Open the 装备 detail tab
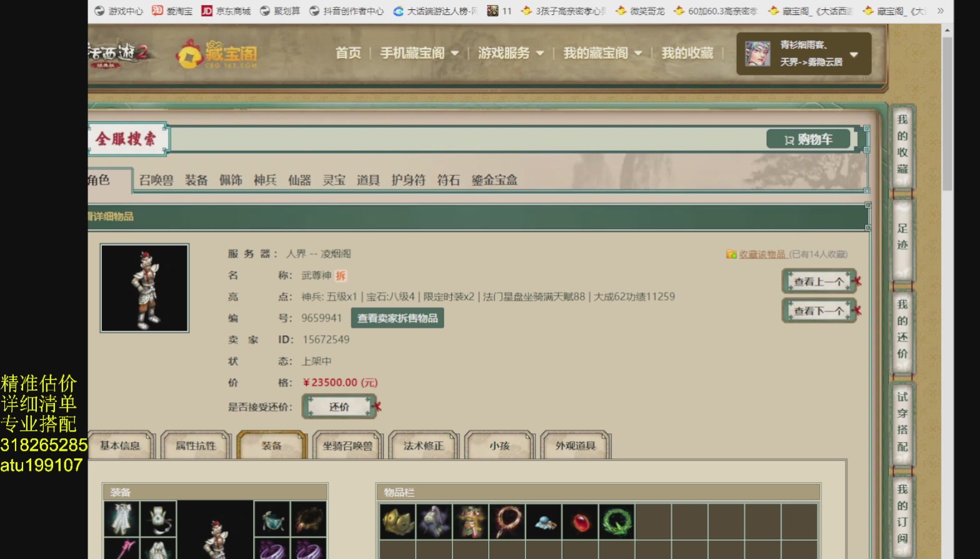The height and width of the screenshot is (559, 980). click(x=272, y=446)
